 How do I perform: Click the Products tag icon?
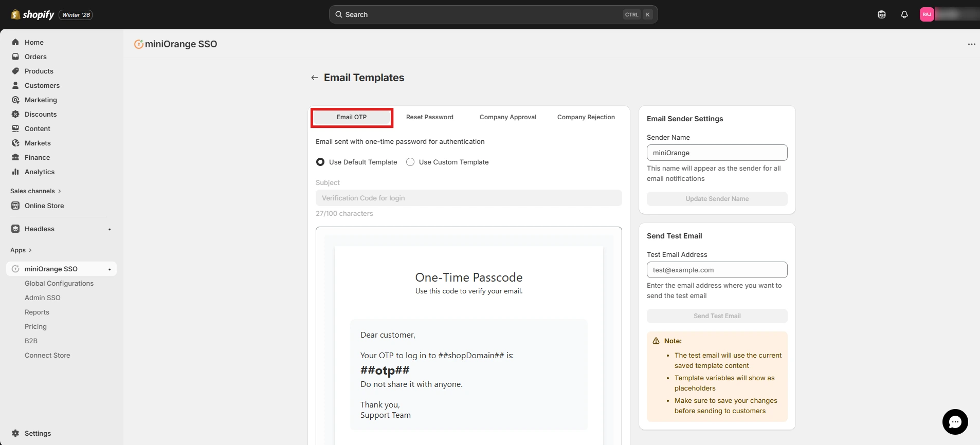point(15,71)
